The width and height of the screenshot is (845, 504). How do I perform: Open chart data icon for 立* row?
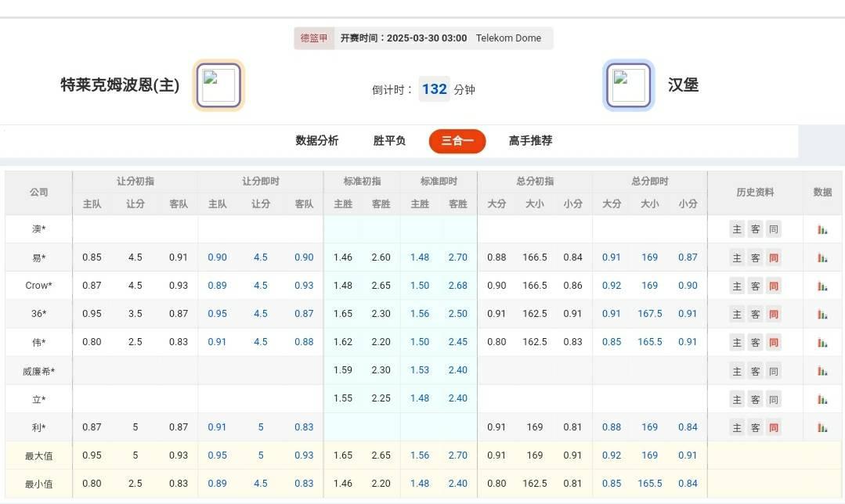[822, 399]
